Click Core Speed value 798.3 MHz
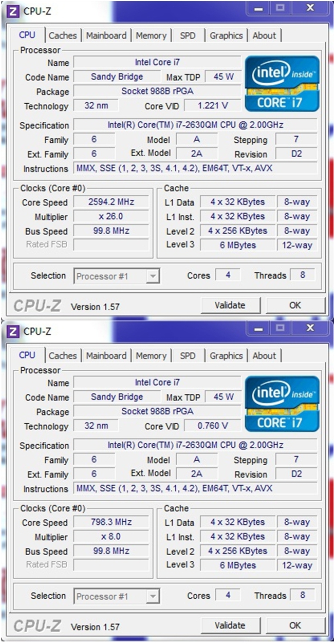Image resolution: width=335 pixels, height=644 pixels. coord(111,522)
